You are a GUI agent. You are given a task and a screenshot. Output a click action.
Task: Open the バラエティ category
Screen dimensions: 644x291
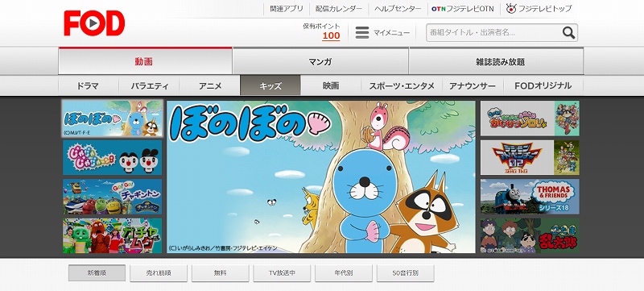point(150,86)
